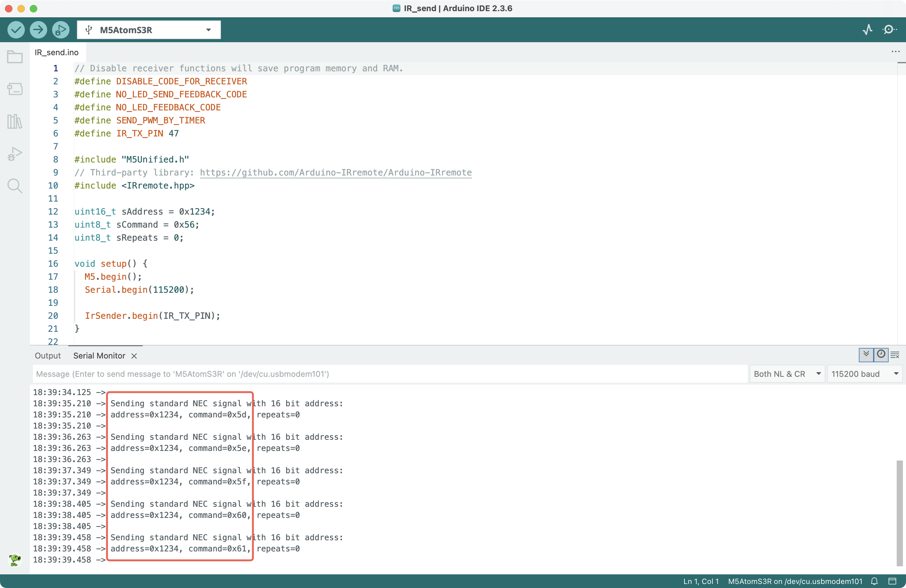Click the Upload arrow button
Image resolution: width=906 pixels, height=588 pixels.
38,30
